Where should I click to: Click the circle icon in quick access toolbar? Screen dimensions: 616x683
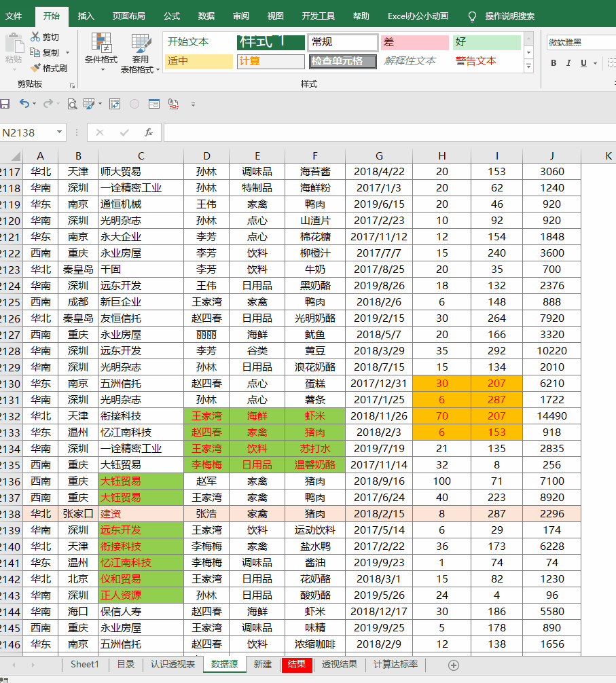pos(134,104)
